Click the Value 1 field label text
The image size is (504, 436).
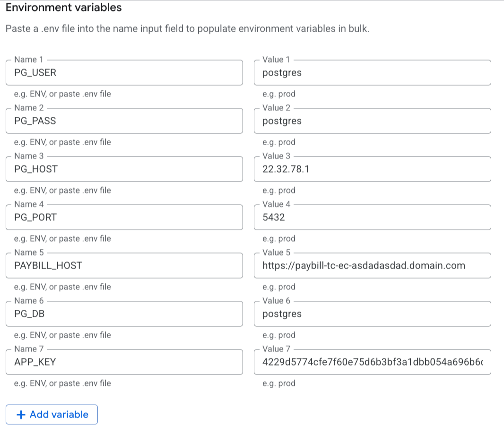[x=277, y=60]
